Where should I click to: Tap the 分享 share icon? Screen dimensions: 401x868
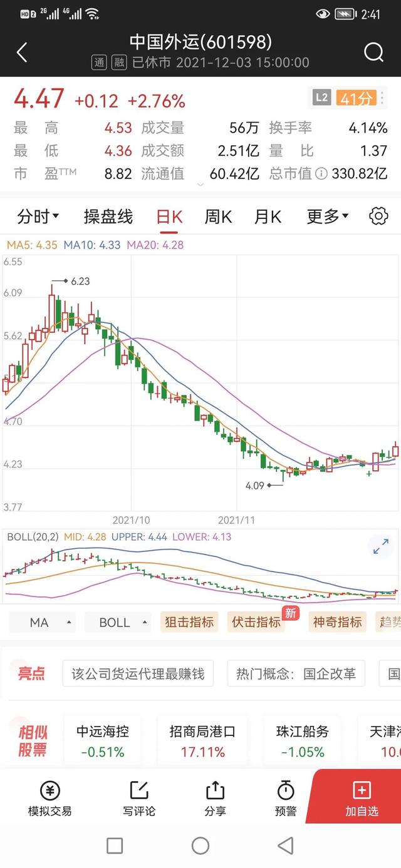(215, 790)
